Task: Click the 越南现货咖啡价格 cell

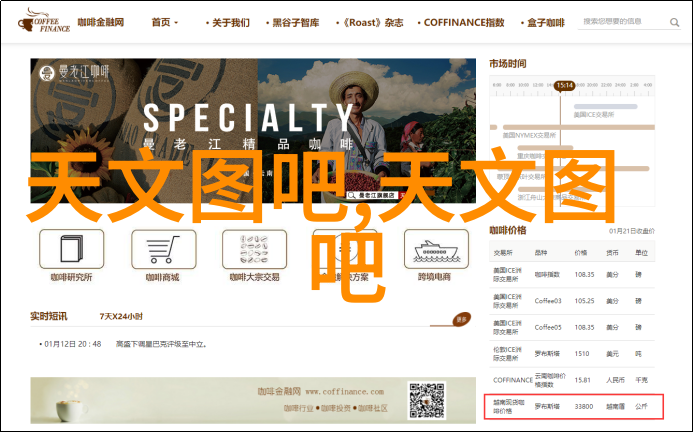Action: coord(507,406)
